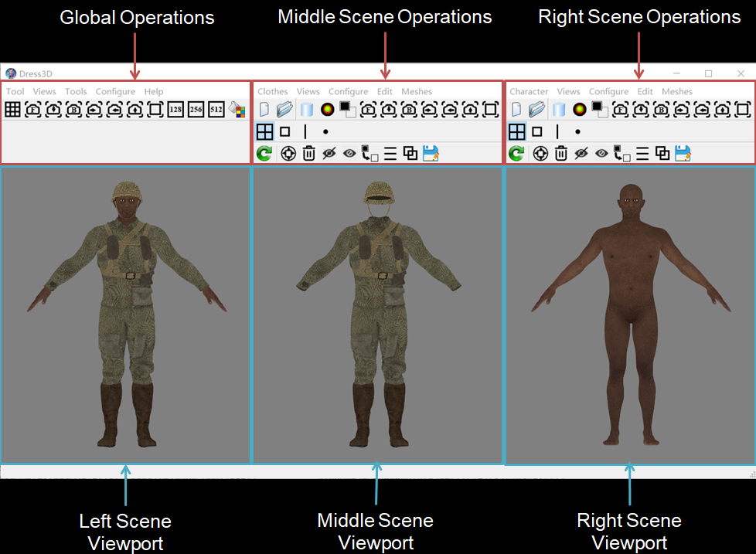Toggle the eye show icon in the right scene toolbar
Screen dimensions: 756x554
coord(602,153)
